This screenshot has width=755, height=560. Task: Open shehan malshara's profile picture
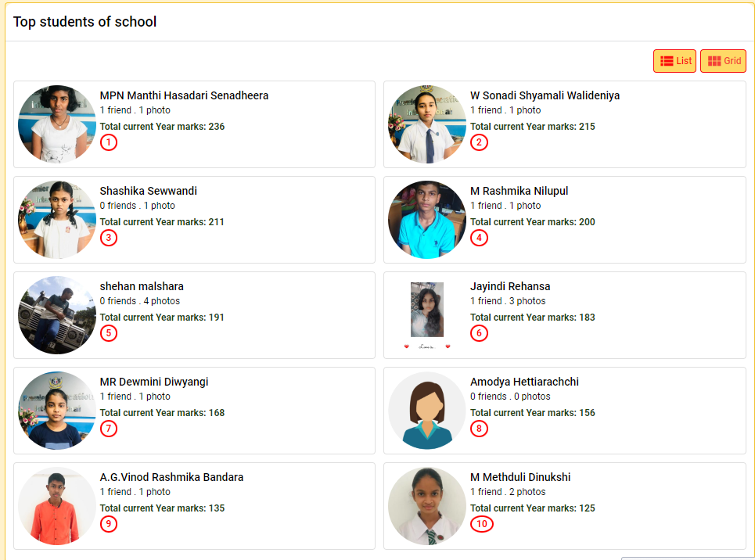tap(57, 315)
